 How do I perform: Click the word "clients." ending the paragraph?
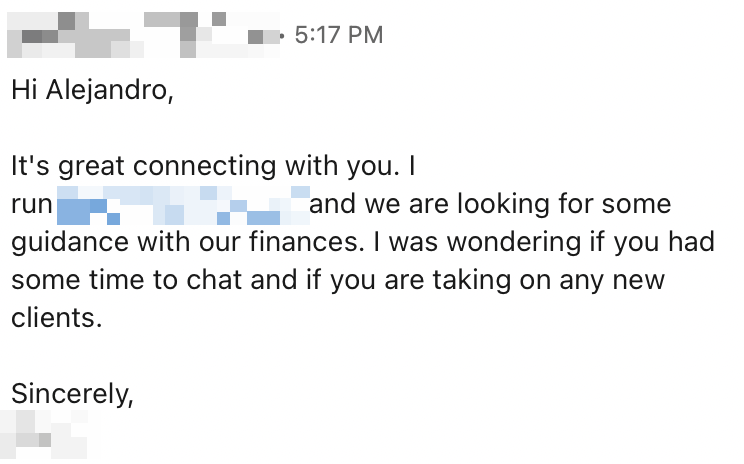click(x=56, y=318)
